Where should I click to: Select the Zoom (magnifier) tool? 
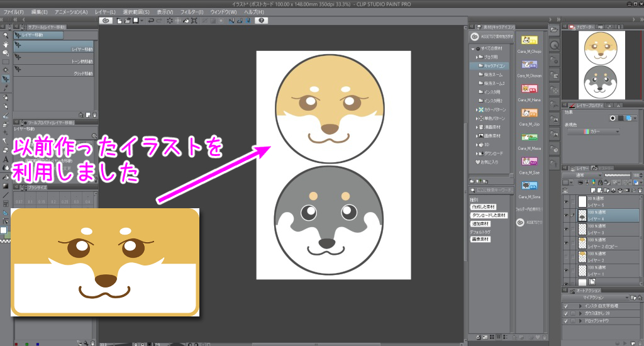(x=6, y=35)
